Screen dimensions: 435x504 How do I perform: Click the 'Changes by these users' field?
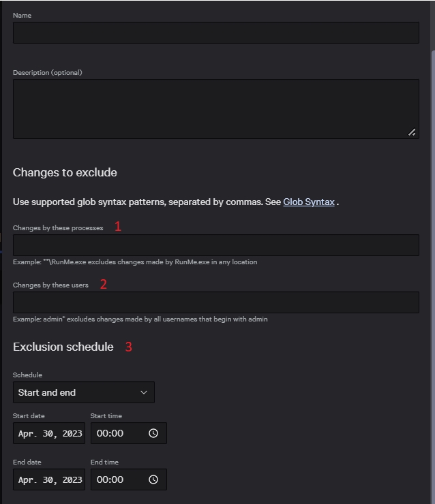(x=215, y=302)
